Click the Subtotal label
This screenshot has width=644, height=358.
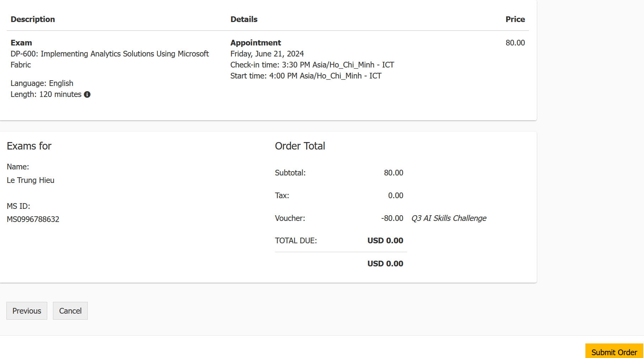pos(290,173)
